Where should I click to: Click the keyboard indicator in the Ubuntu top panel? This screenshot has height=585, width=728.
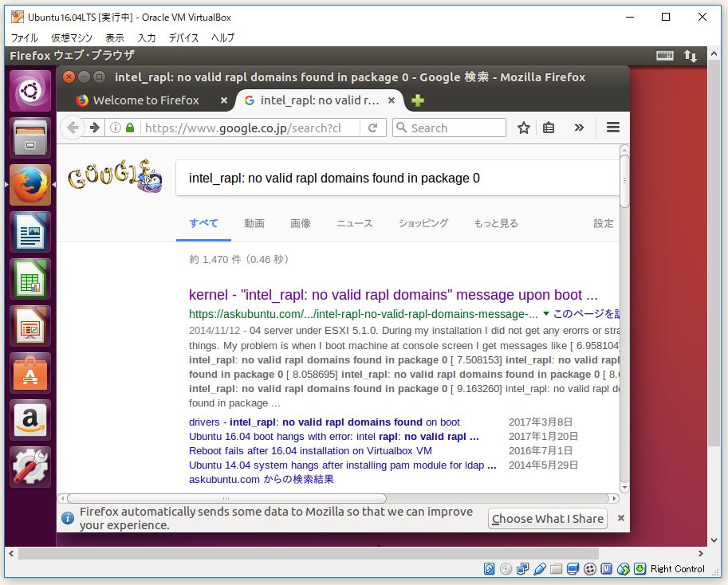(x=665, y=56)
